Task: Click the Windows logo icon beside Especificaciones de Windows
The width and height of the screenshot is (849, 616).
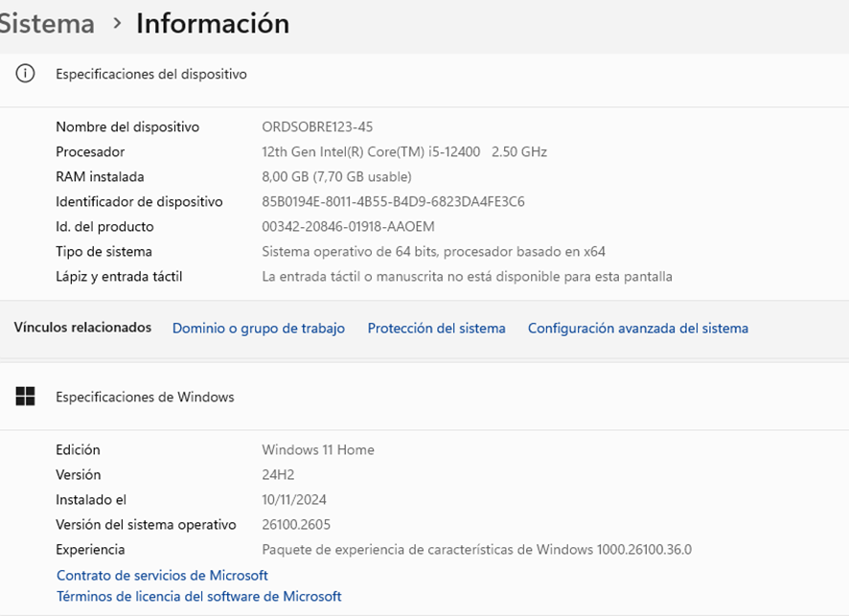Action: click(25, 397)
